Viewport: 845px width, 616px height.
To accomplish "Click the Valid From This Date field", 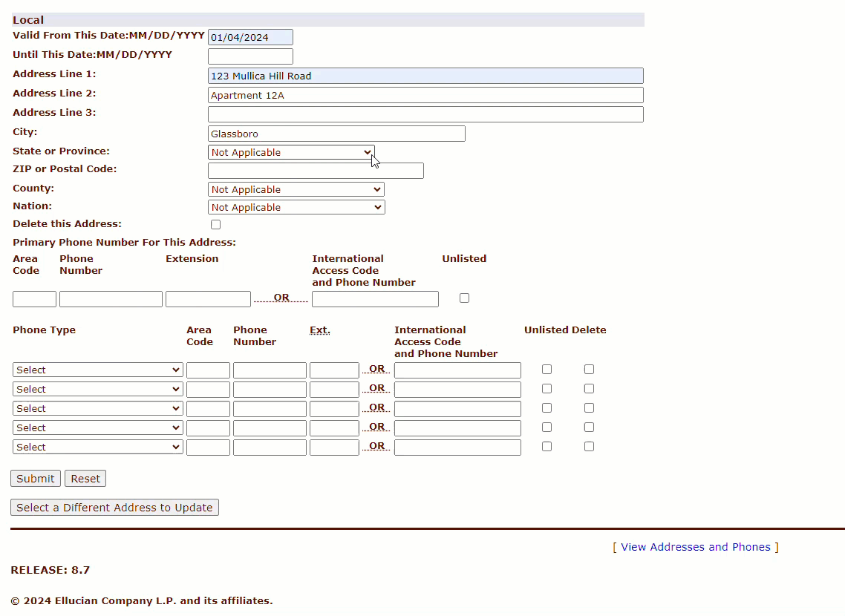I will [x=250, y=37].
